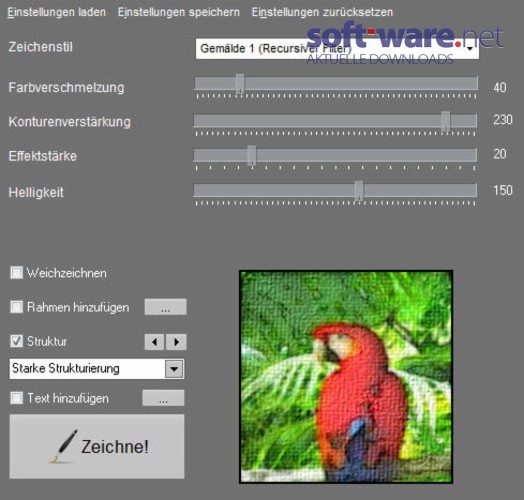The height and width of the screenshot is (500, 524).
Task: Choose Einstellungen zurücksetzen menu item
Action: pyautogui.click(x=322, y=12)
